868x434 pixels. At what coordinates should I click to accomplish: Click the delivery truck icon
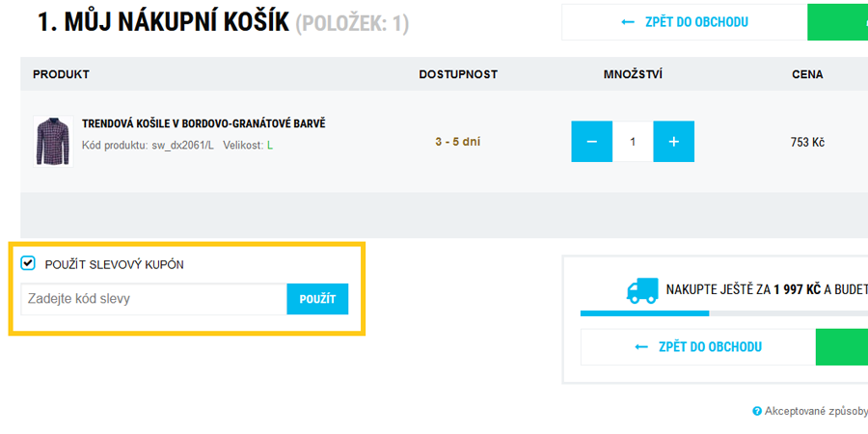[642, 289]
